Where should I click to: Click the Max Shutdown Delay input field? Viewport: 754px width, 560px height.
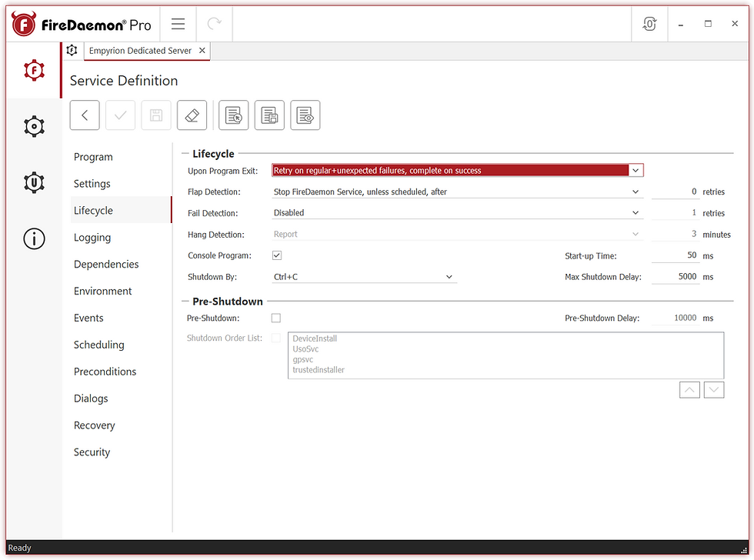pos(676,276)
